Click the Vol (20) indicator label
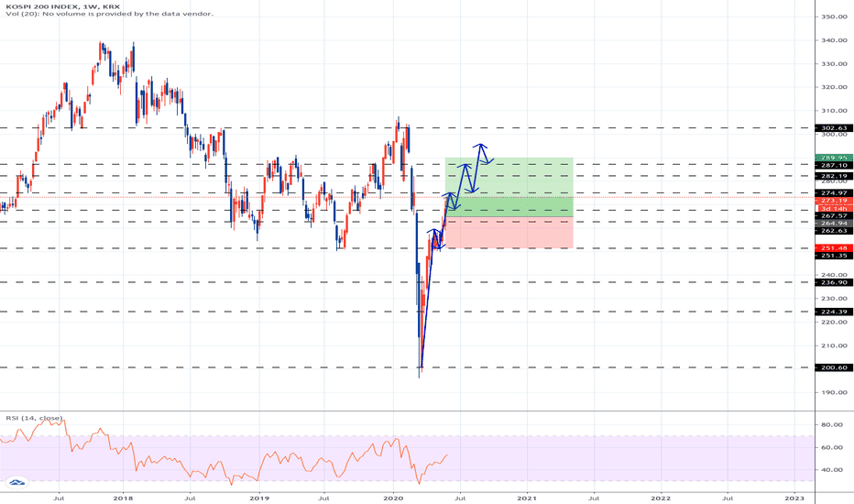The image size is (854, 504). [109, 14]
